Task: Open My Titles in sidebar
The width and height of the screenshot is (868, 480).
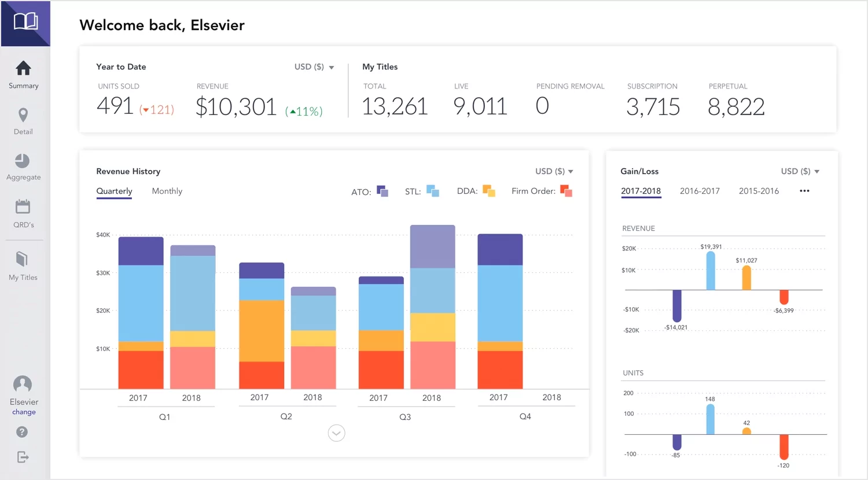Action: tap(23, 259)
